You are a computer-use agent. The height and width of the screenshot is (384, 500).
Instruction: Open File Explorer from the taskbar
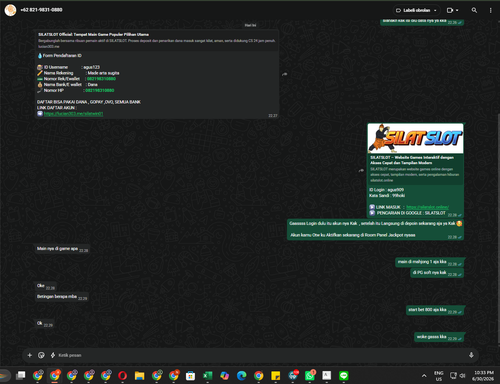(139, 376)
